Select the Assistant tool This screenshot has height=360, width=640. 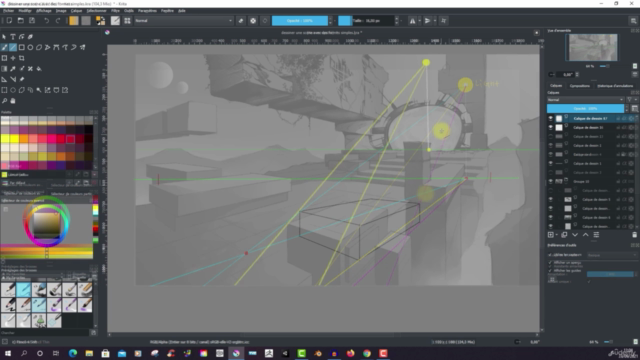[4, 79]
